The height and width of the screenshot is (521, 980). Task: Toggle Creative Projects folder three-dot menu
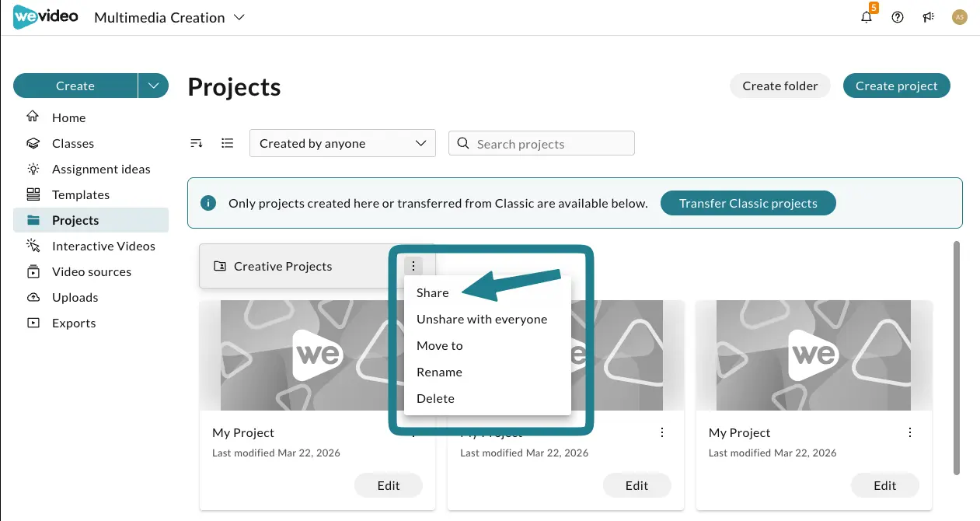(x=413, y=266)
